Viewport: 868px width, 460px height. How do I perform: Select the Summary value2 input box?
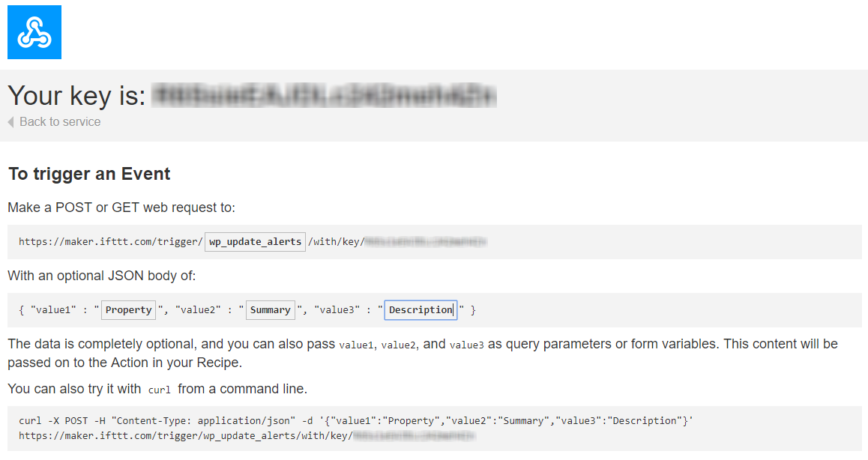(x=270, y=310)
